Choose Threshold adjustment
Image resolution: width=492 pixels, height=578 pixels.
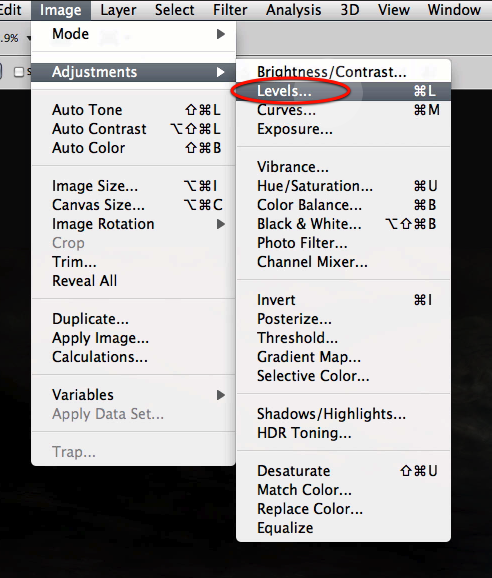coord(343,338)
